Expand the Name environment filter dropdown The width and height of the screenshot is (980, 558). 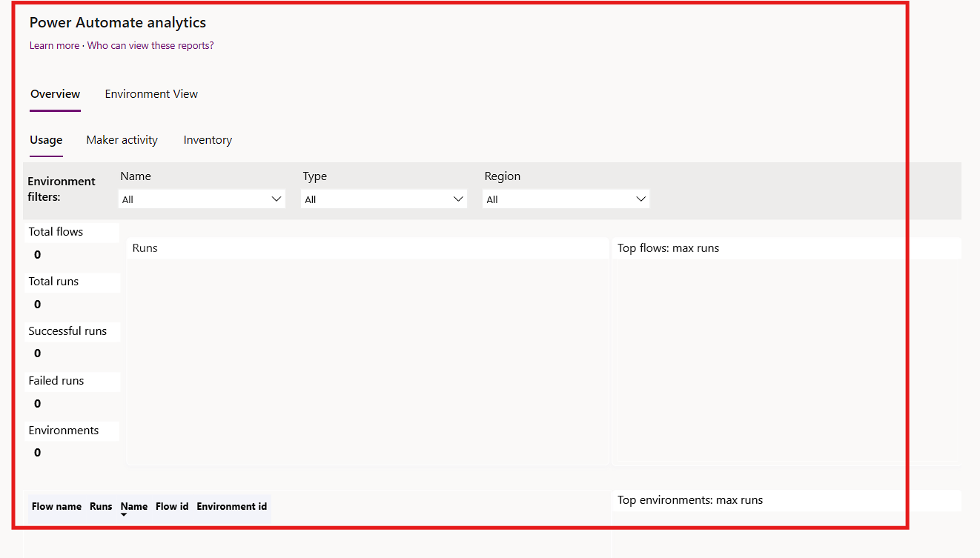(202, 199)
